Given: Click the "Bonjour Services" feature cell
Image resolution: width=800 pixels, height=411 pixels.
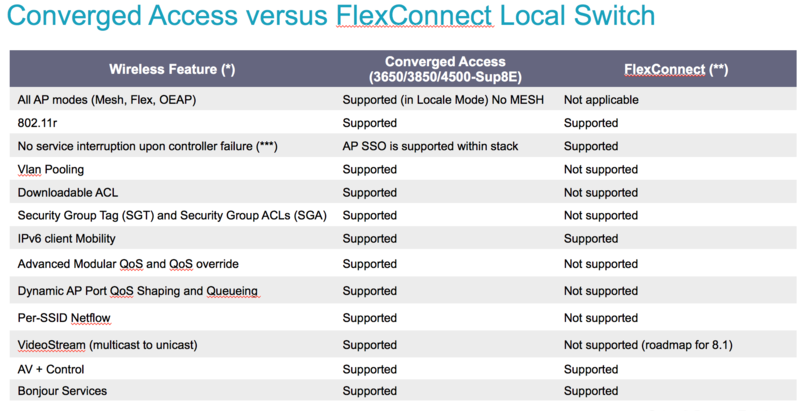Looking at the screenshot, I should point(62,391).
